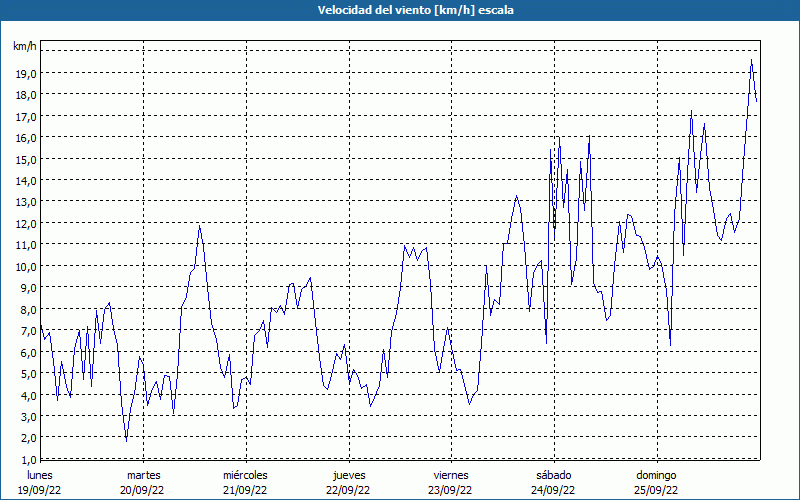Click the 'martes' day label
This screenshot has width=800, height=500.
tap(143, 475)
